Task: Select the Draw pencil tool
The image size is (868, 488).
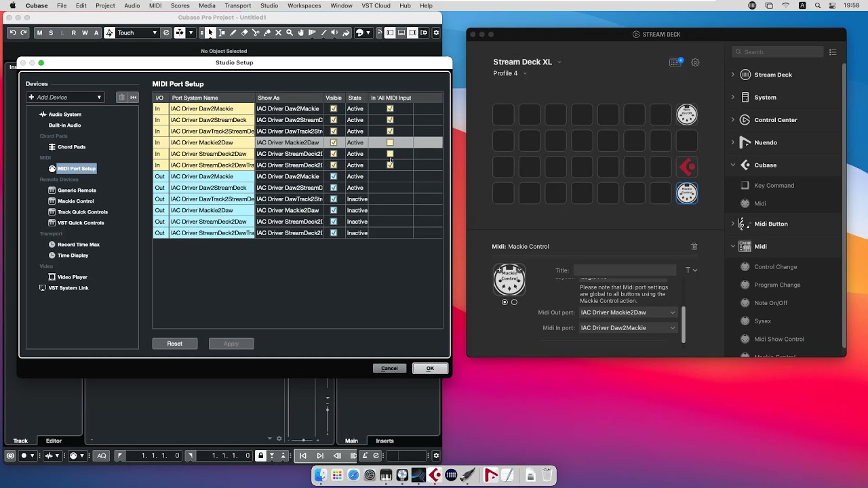Action: (233, 33)
